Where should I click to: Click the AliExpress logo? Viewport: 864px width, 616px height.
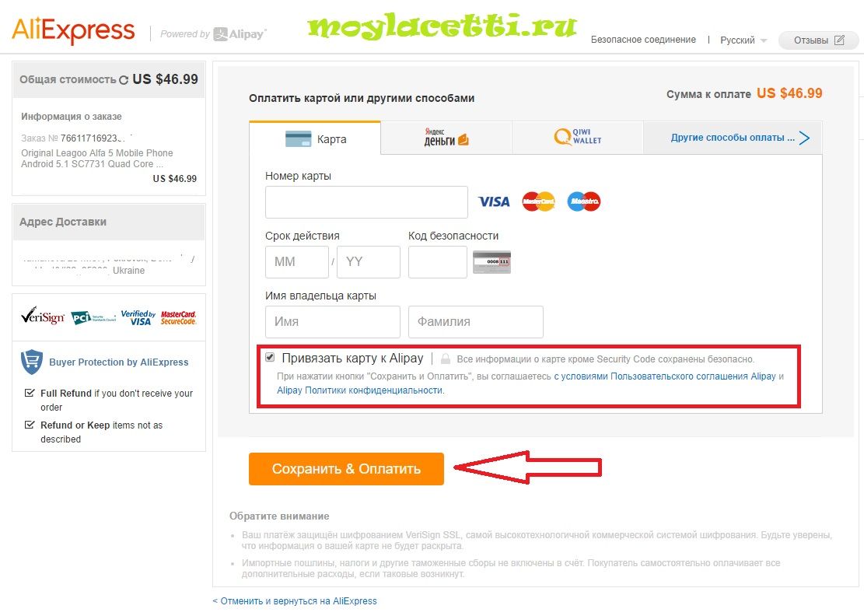click(x=73, y=31)
